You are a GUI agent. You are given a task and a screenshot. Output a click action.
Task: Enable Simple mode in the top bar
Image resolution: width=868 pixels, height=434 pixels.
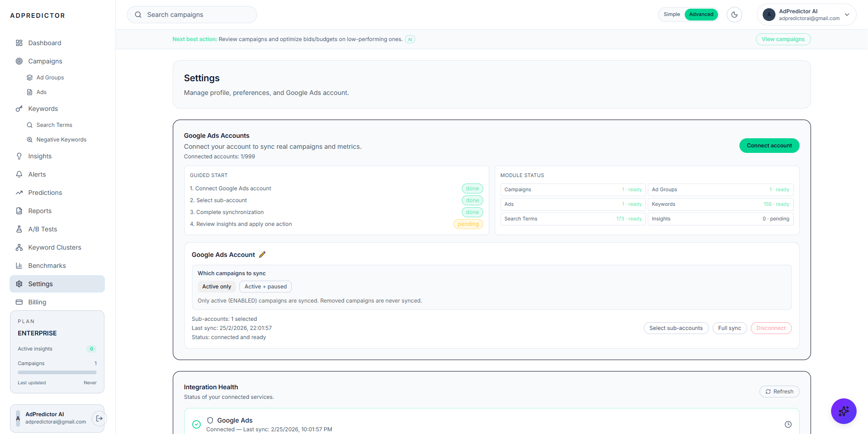tap(671, 14)
